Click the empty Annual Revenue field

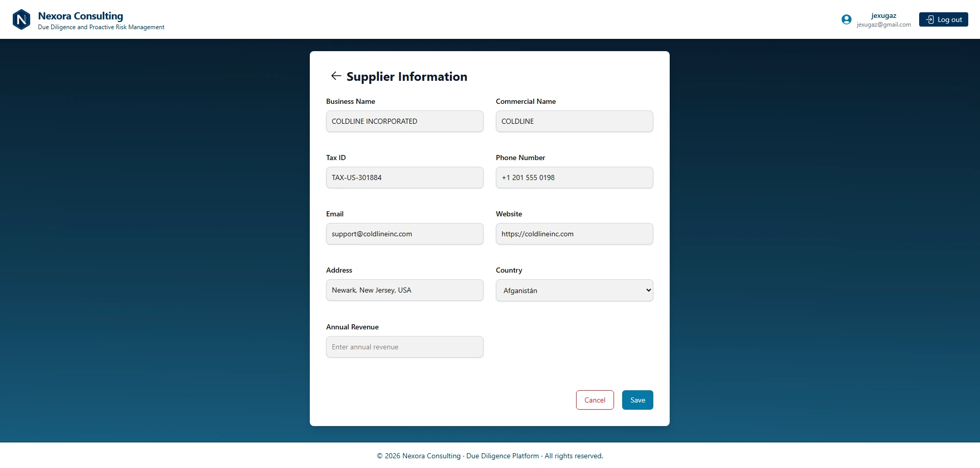[404, 347]
